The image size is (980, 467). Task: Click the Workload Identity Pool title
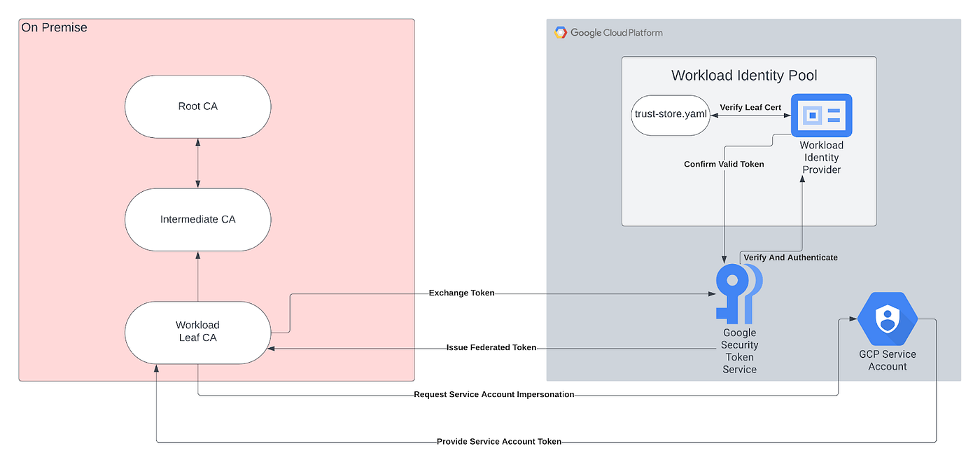pyautogui.click(x=744, y=75)
